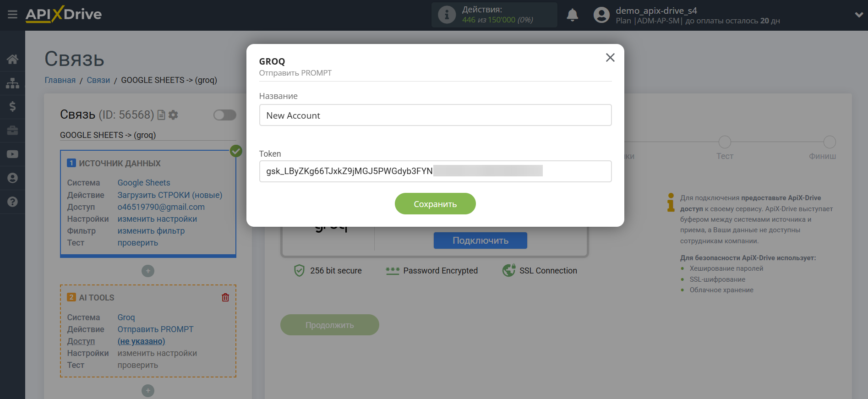Close the GROQ dialog
868x399 pixels.
click(610, 58)
